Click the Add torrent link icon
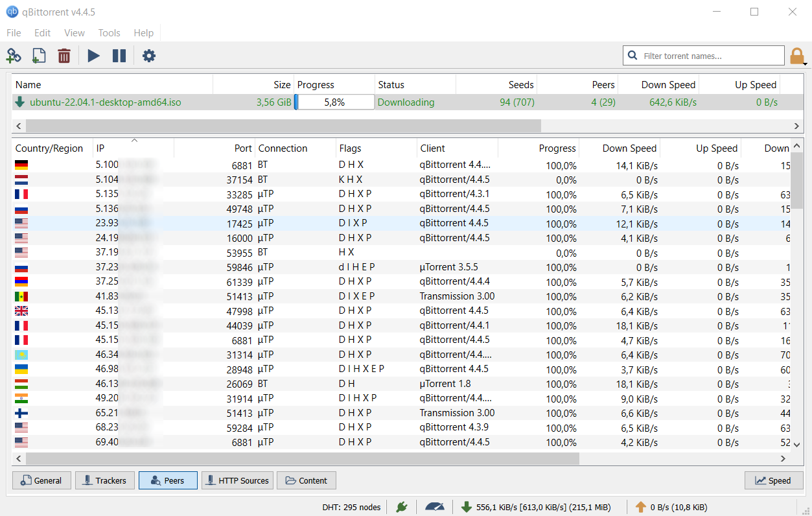This screenshot has height=516, width=812. [14, 56]
